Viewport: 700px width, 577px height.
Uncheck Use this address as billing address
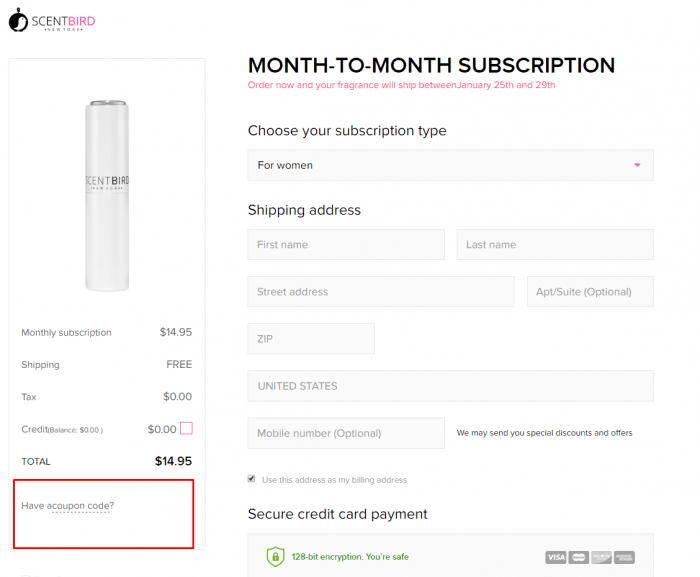coord(252,479)
